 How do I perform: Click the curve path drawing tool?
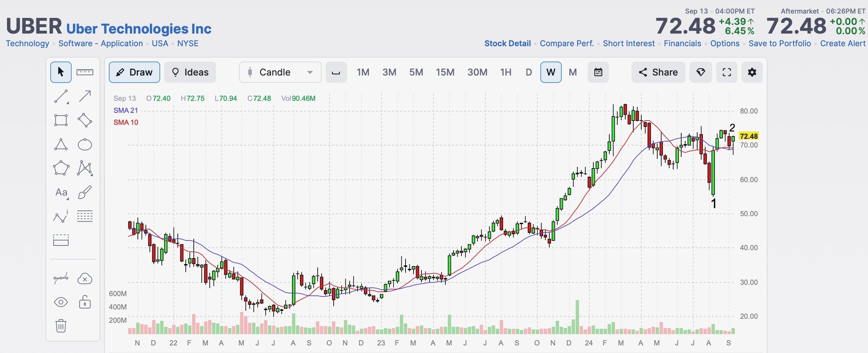coord(61,278)
